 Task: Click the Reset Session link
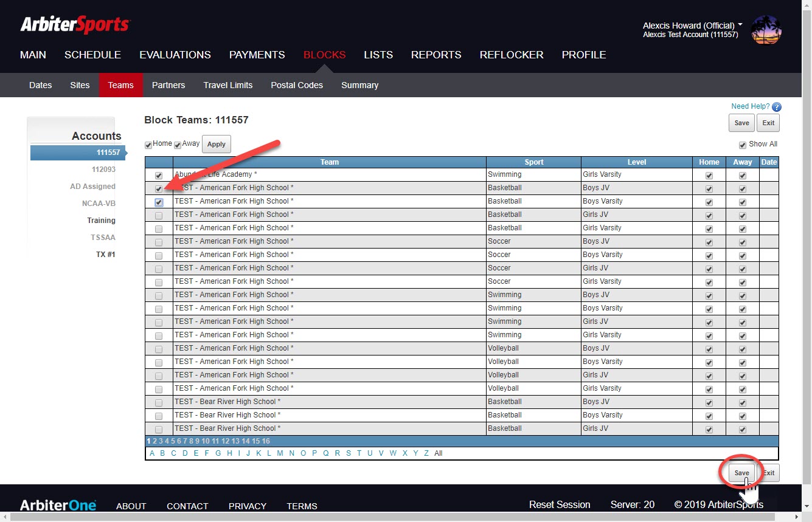click(x=559, y=504)
